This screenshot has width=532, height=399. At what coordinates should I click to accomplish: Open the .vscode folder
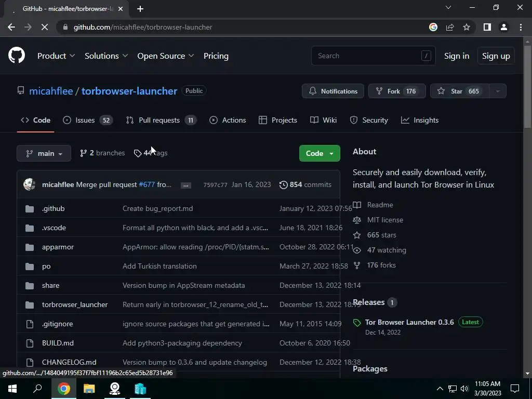click(x=54, y=228)
